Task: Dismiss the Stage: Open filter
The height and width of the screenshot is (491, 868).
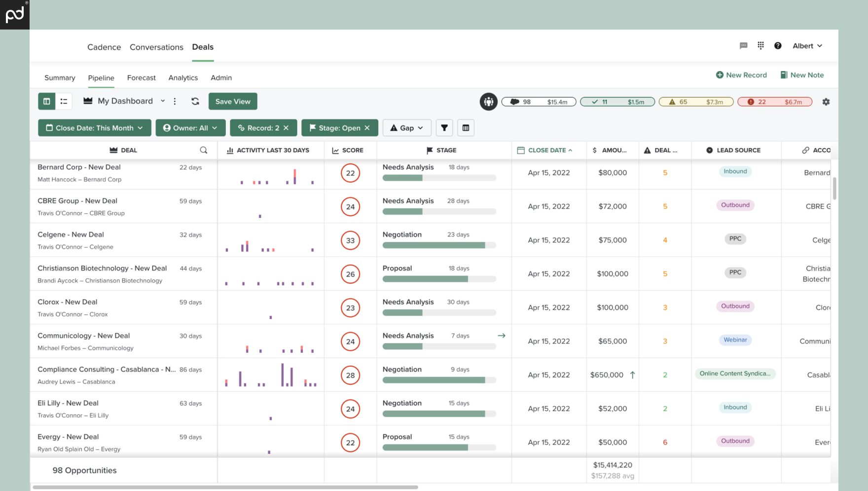Action: 366,128
